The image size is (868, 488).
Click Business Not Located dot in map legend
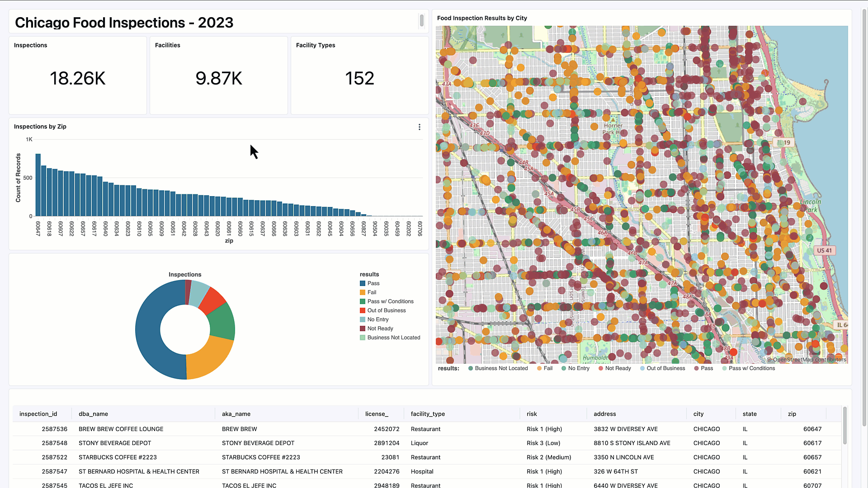471,368
